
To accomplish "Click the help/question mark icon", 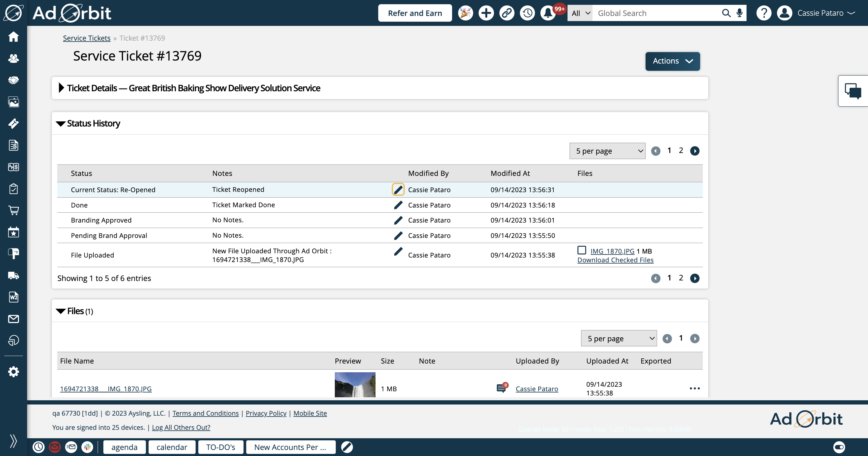I will click(x=764, y=13).
